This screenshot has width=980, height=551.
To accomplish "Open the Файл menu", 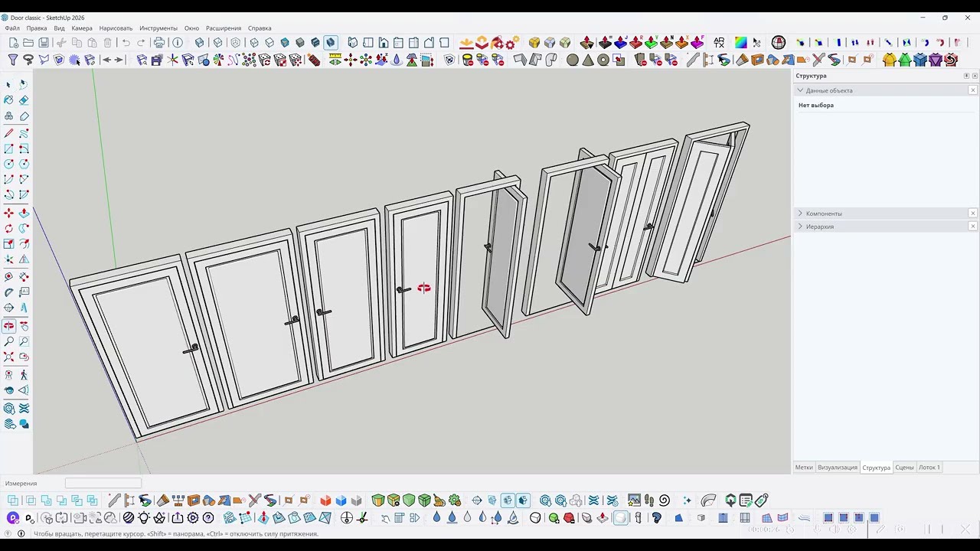I will tap(12, 28).
